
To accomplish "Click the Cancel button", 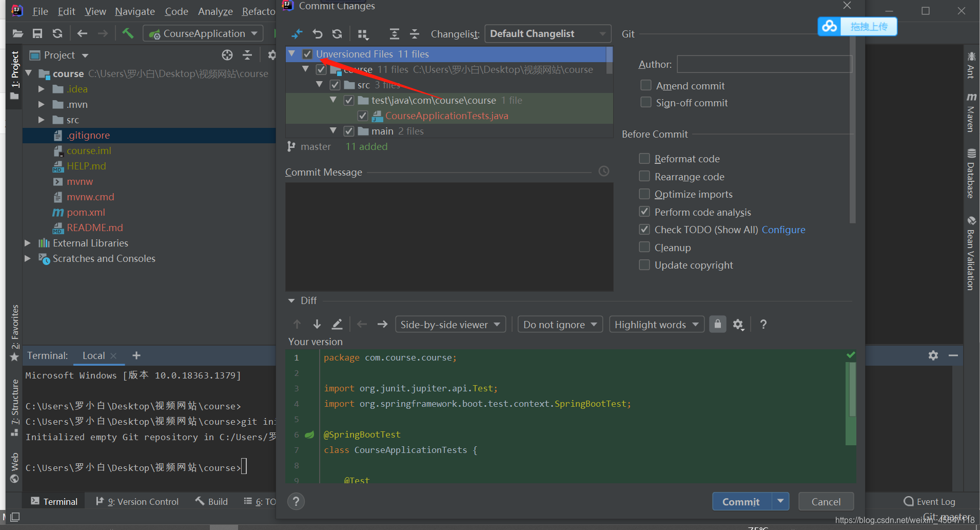I will (826, 501).
